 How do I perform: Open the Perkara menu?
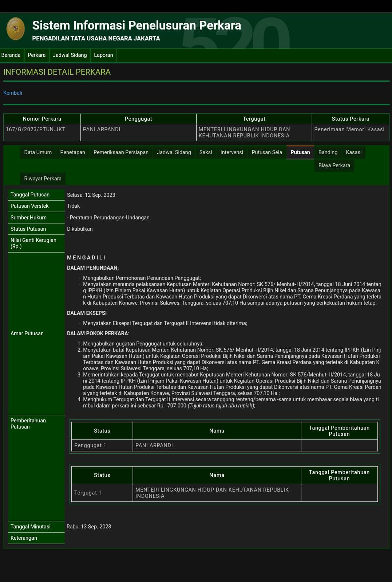click(37, 55)
